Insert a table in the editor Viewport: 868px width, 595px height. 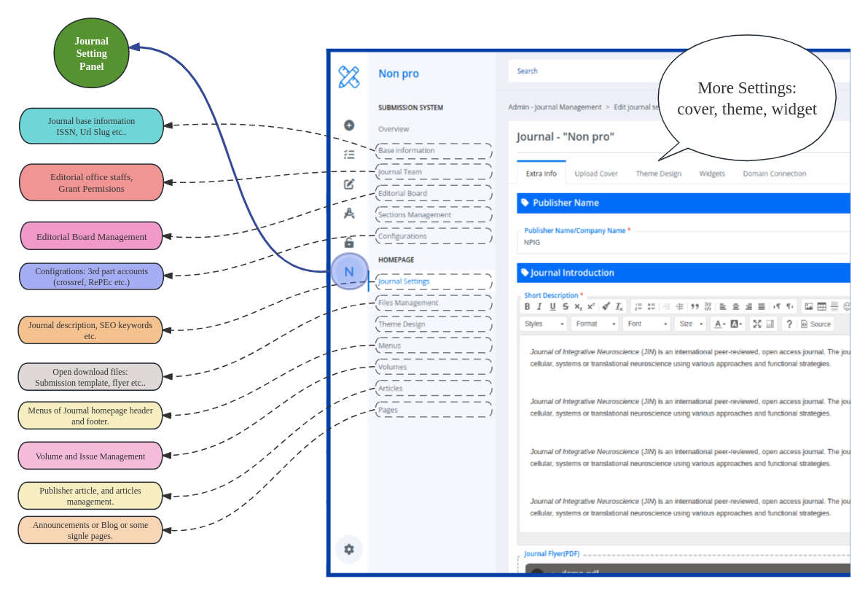pos(821,307)
